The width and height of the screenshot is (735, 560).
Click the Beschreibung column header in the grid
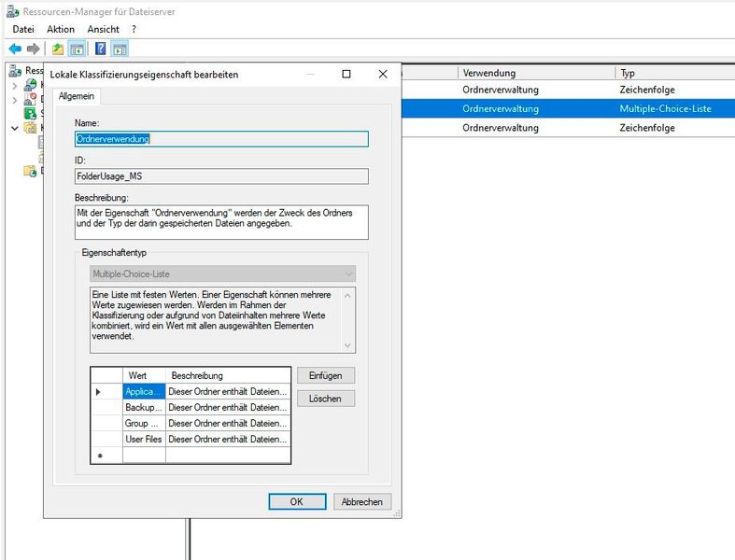point(228,375)
